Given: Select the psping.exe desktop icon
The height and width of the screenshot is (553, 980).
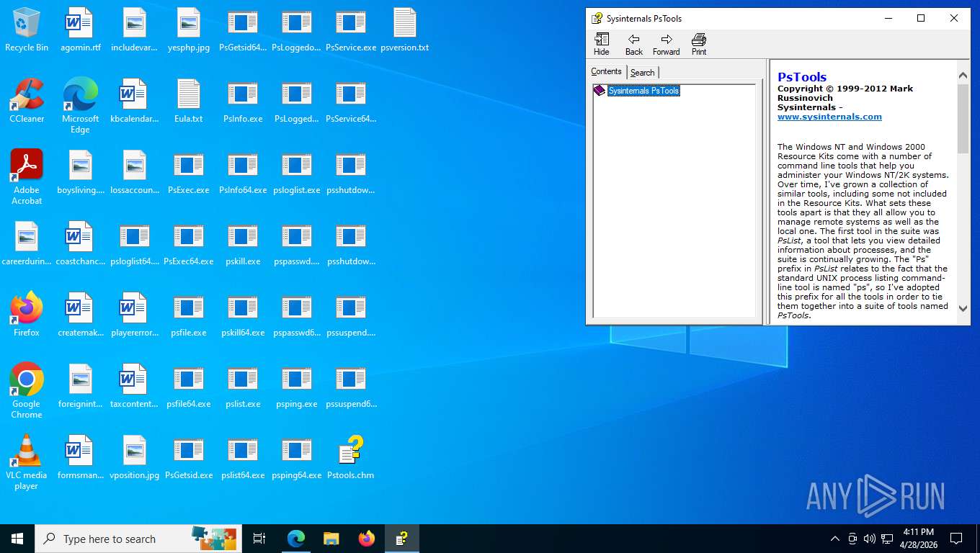Looking at the screenshot, I should point(297,386).
